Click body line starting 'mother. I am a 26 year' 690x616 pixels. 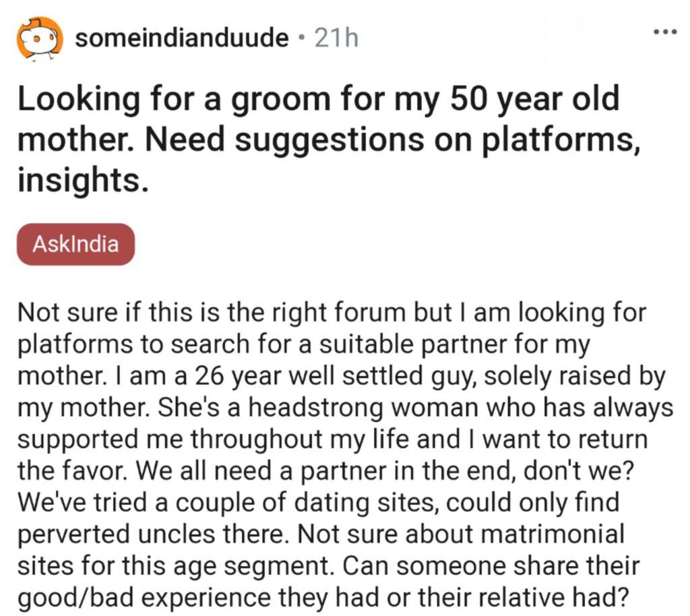pyautogui.click(x=342, y=377)
